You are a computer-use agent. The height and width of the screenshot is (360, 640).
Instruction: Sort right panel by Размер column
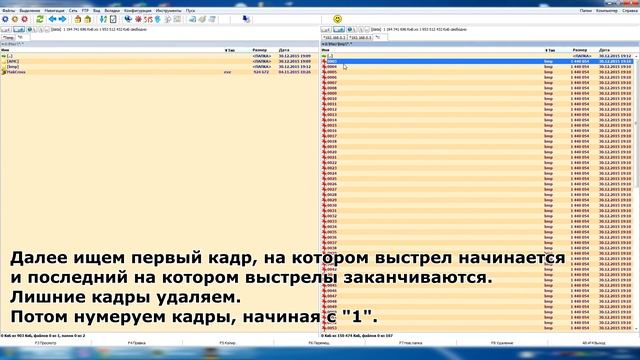click(580, 50)
